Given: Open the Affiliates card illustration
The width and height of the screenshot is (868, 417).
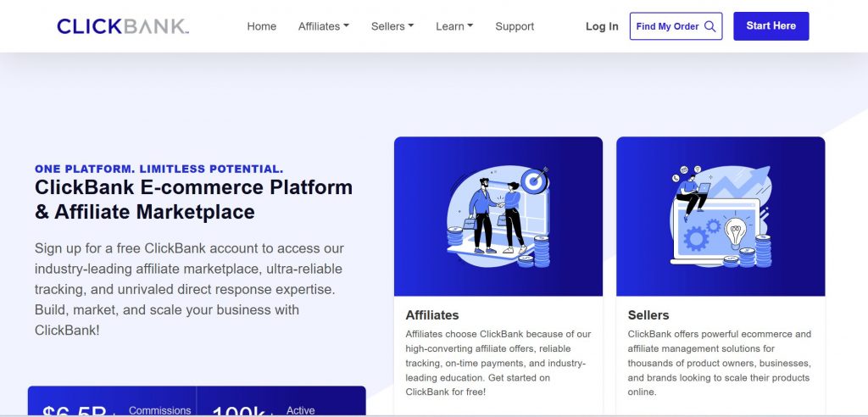Looking at the screenshot, I should [498, 216].
